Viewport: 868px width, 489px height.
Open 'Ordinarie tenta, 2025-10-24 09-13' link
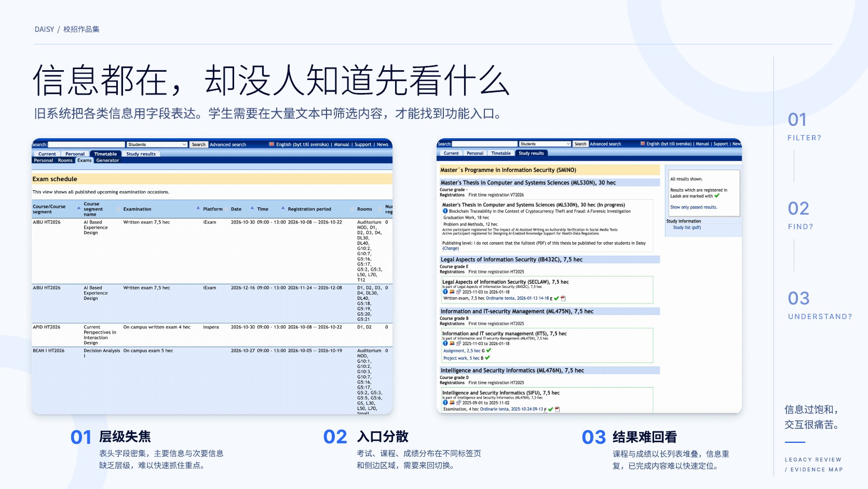(511, 409)
